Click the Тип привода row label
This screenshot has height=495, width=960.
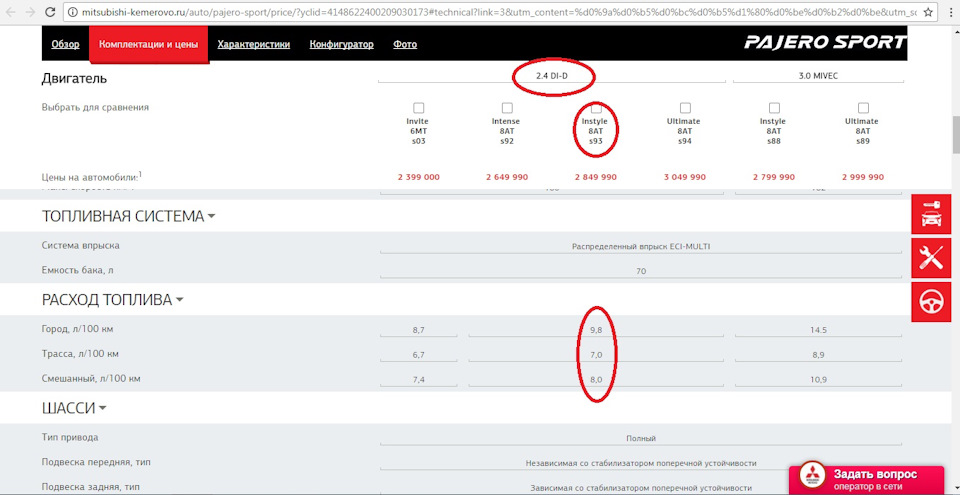click(70, 437)
